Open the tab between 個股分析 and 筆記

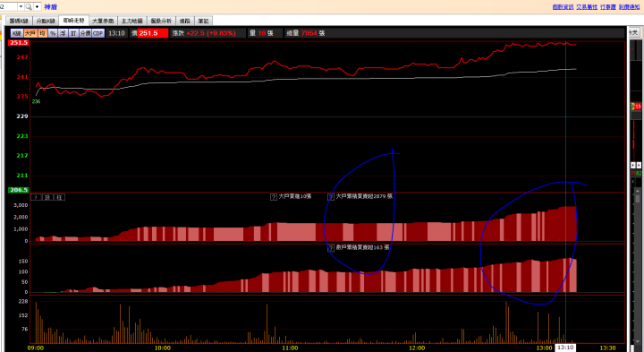point(185,21)
